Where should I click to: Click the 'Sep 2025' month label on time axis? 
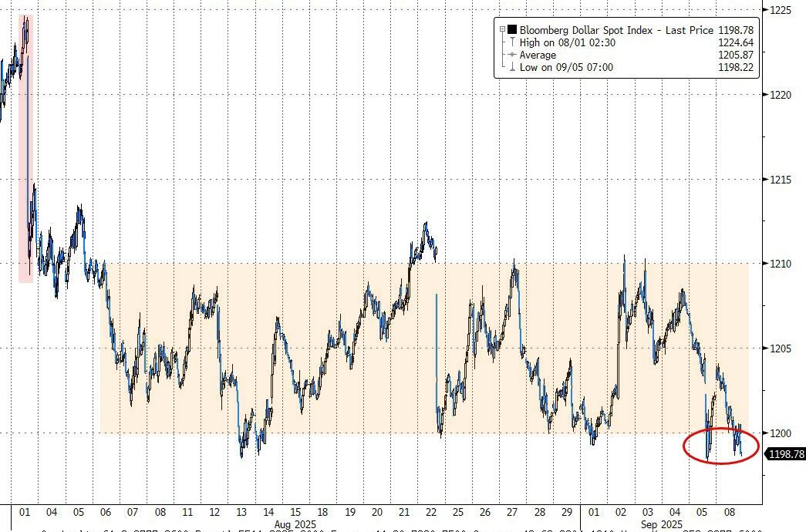660,524
